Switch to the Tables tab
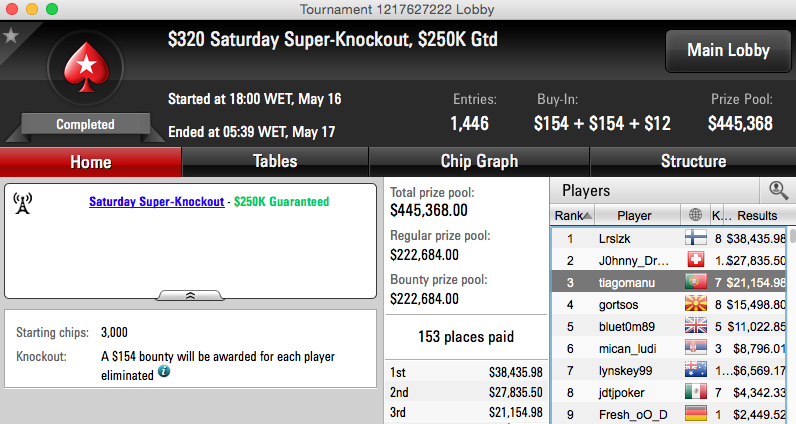This screenshot has width=796, height=424. point(275,161)
